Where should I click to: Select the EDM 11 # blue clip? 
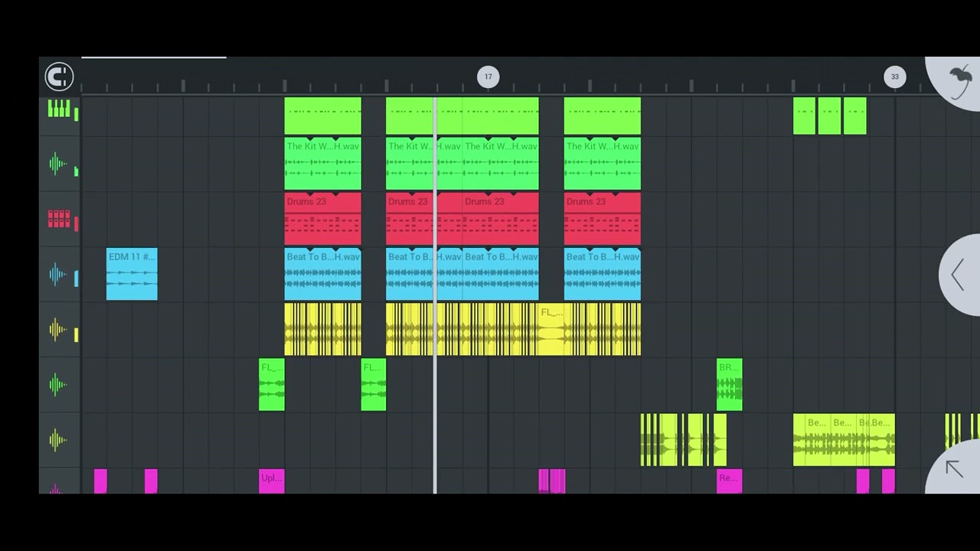tap(132, 274)
